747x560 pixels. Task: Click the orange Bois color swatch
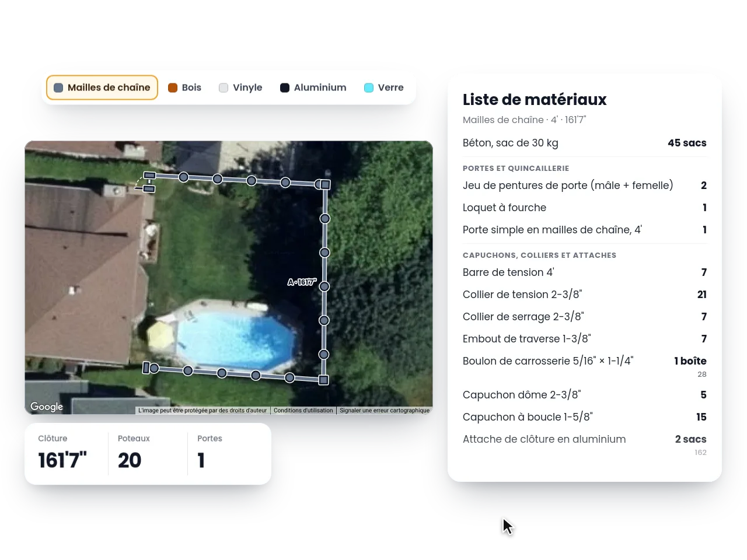[x=173, y=87]
